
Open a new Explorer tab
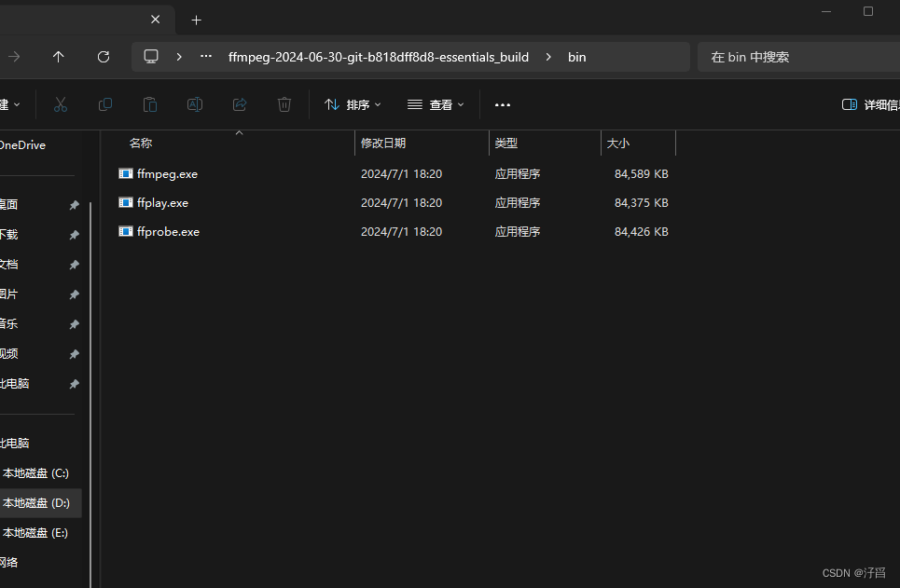point(196,21)
